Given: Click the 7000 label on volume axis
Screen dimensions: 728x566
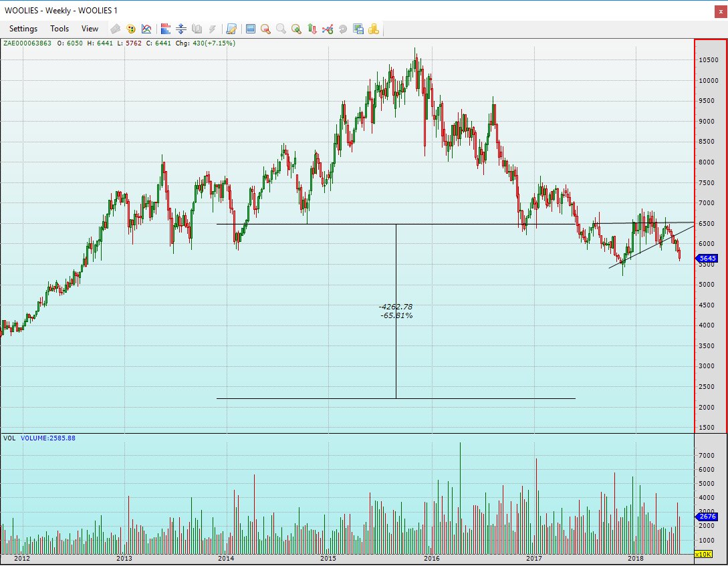Looking at the screenshot, I should [x=707, y=456].
